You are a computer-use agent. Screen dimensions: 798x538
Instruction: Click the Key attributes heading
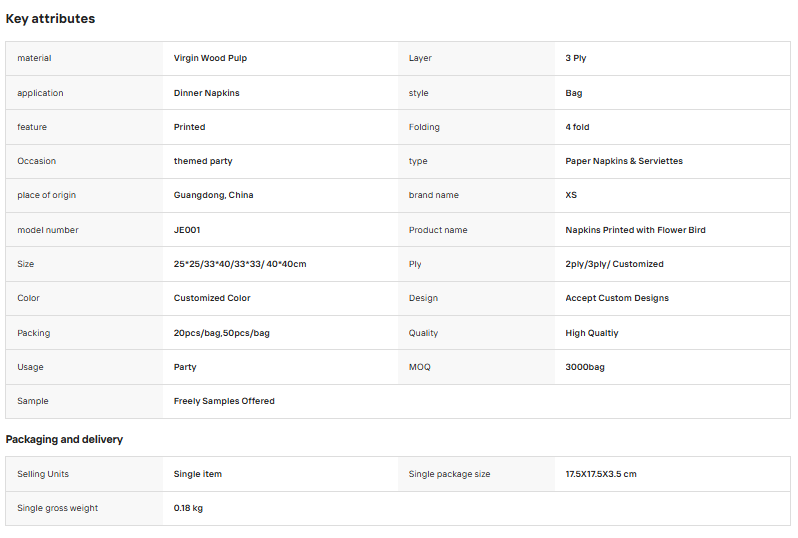click(50, 19)
